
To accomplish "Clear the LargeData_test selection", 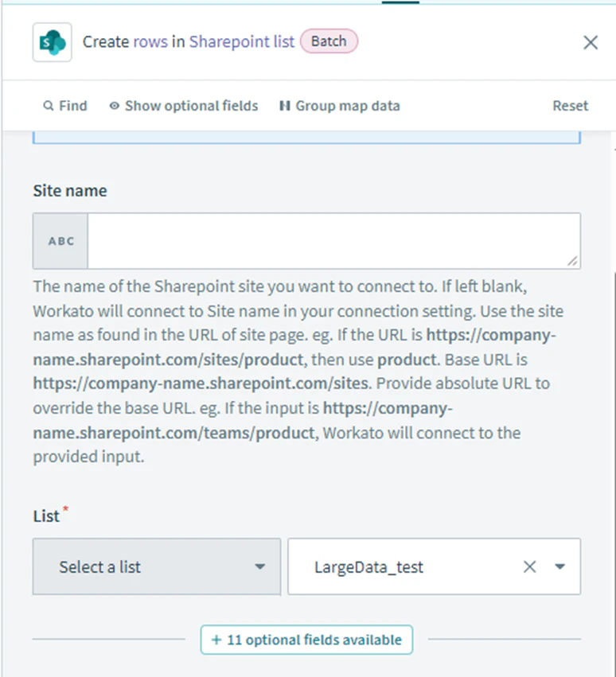I will point(529,566).
